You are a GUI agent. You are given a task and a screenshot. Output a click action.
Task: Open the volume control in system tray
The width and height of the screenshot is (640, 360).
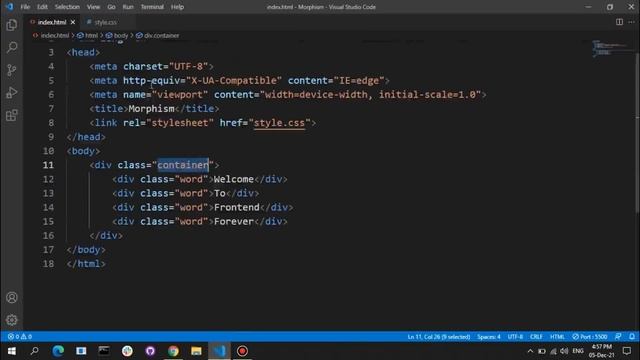coord(564,351)
